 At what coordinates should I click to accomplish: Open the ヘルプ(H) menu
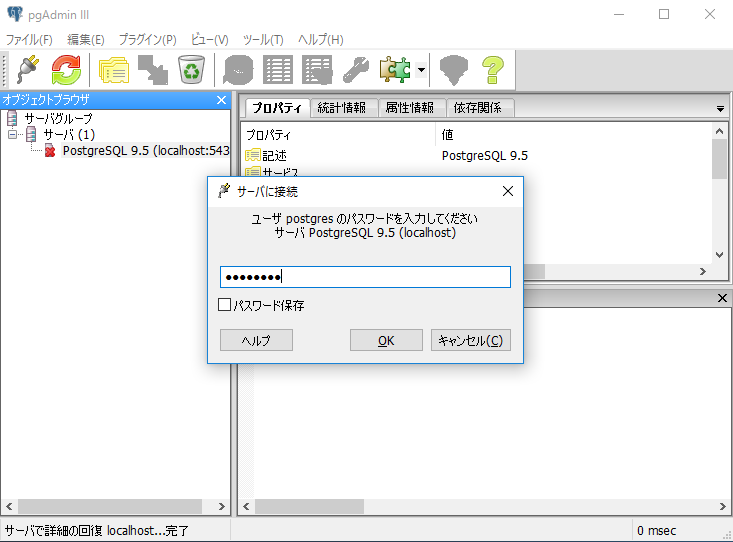coord(321,40)
